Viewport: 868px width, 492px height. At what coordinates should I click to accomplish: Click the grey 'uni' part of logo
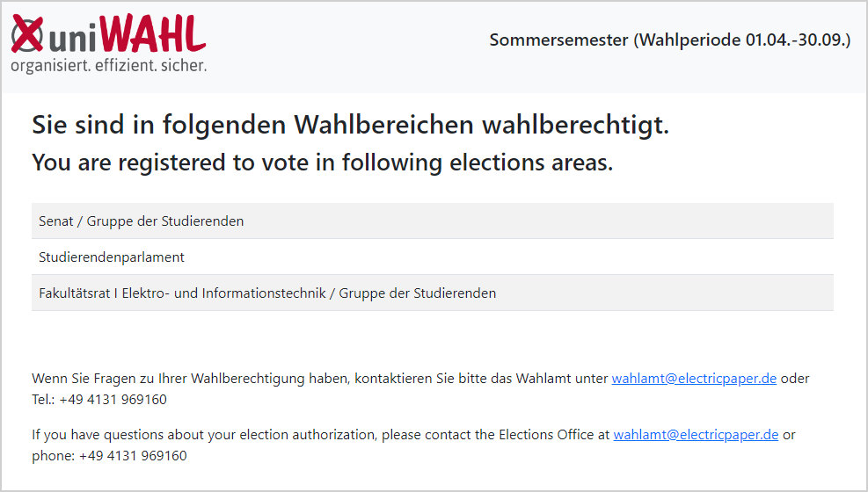(x=74, y=37)
